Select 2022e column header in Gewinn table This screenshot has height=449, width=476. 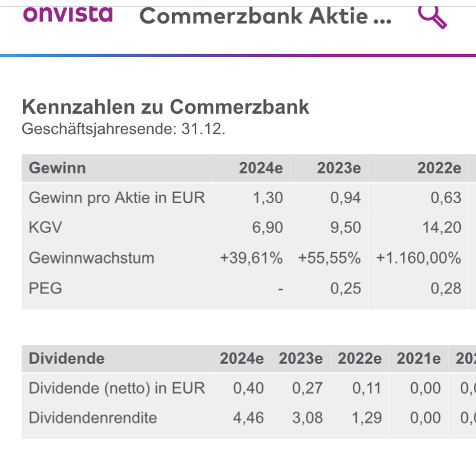coord(439,168)
